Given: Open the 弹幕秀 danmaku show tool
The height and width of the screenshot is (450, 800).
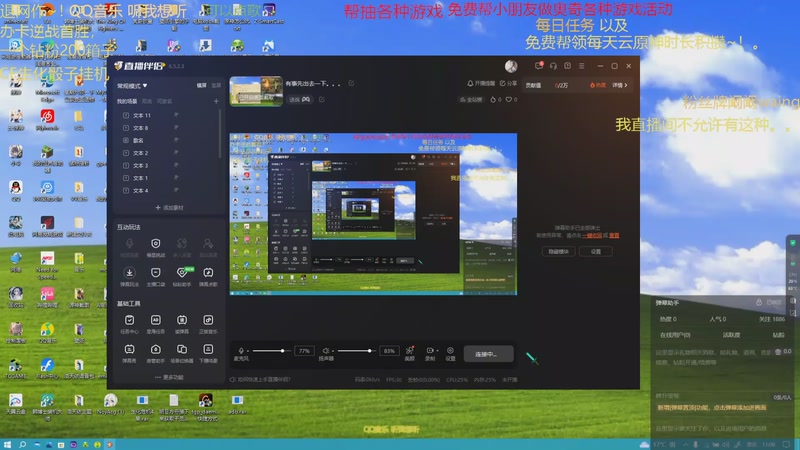Looking at the screenshot, I should [x=129, y=353].
